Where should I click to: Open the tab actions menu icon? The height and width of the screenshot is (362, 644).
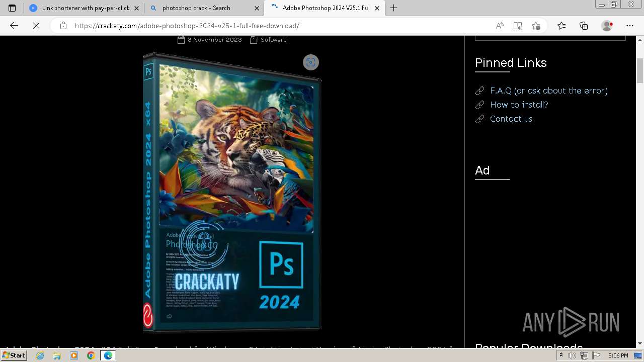click(12, 8)
